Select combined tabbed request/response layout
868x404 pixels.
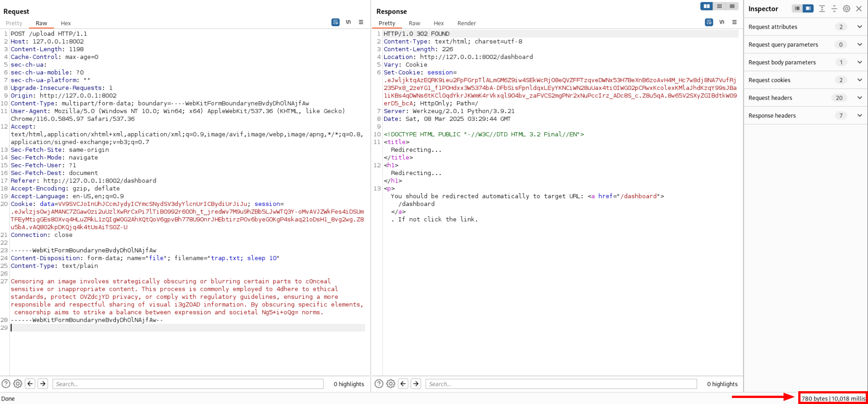[732, 6]
